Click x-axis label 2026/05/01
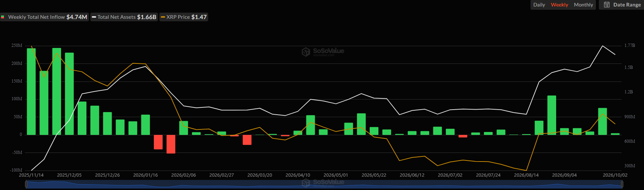Image resolution: width=644 pixels, height=190 pixels. [x=336, y=175]
